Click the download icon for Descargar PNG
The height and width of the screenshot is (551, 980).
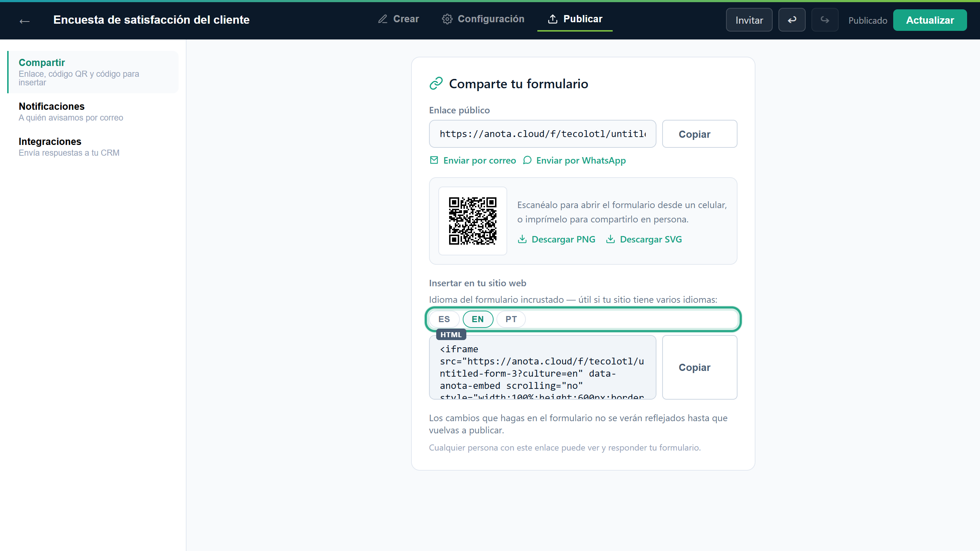(522, 239)
